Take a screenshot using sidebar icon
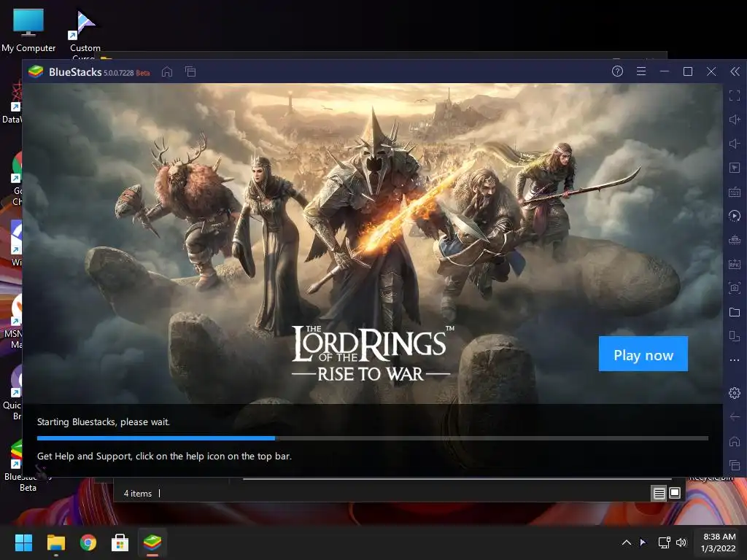The height and width of the screenshot is (560, 747). tap(735, 287)
